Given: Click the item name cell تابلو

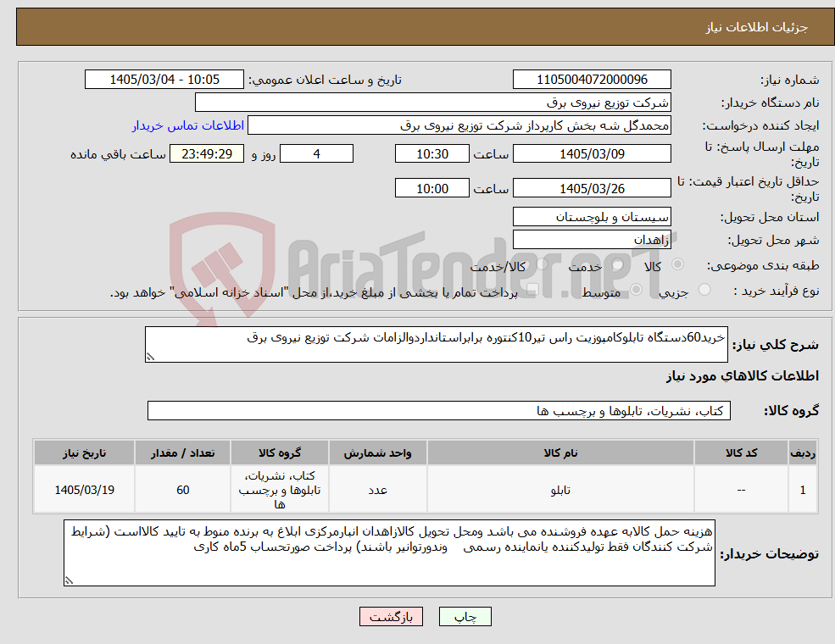Looking at the screenshot, I should (x=560, y=490).
